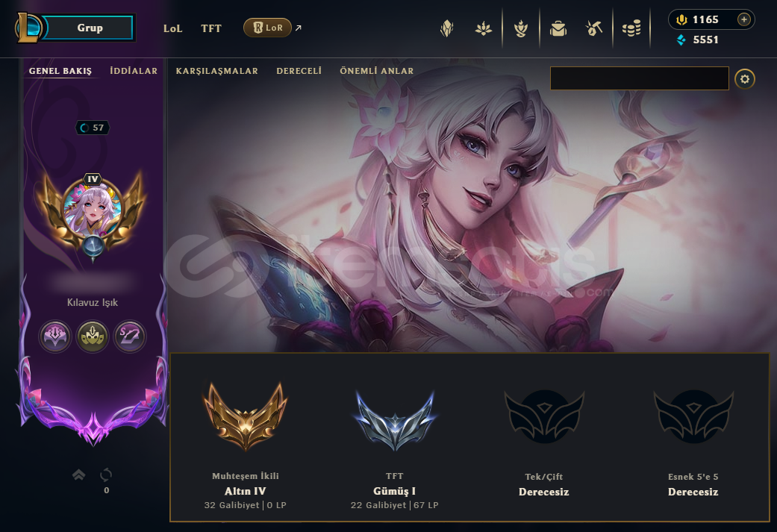The height and width of the screenshot is (532, 777).
Task: Click the refresh arrows icon below banner
Action: (x=106, y=475)
